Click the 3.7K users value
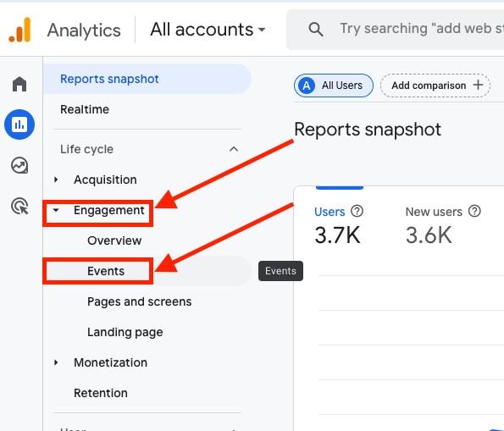The height and width of the screenshot is (431, 504). pyautogui.click(x=337, y=235)
